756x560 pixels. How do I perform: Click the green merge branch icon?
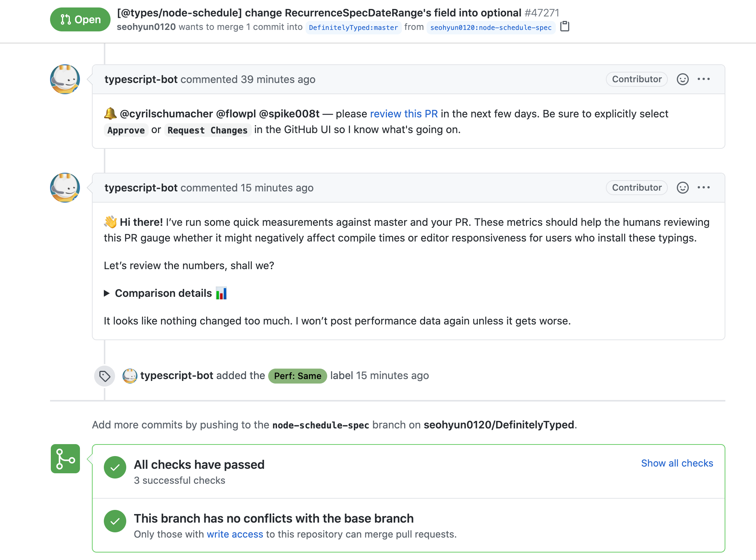coord(65,459)
